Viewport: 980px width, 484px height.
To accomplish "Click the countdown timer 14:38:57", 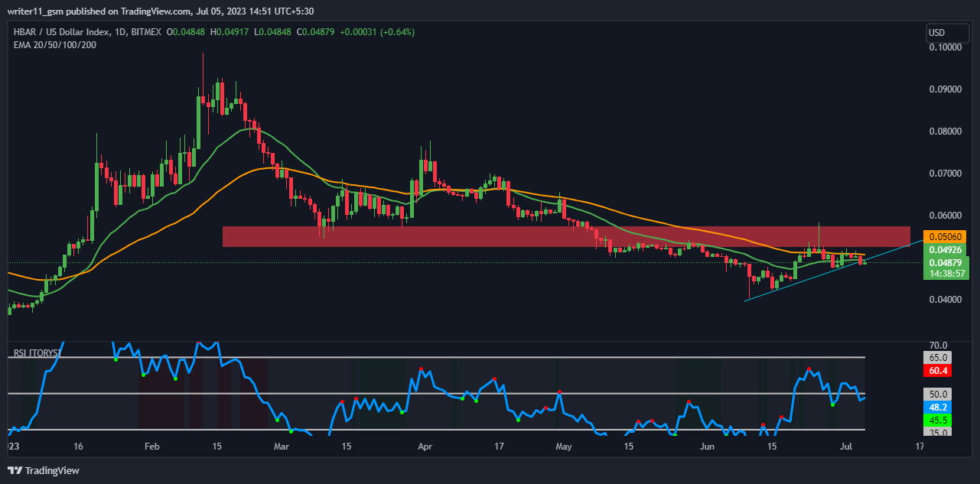I will (x=946, y=273).
